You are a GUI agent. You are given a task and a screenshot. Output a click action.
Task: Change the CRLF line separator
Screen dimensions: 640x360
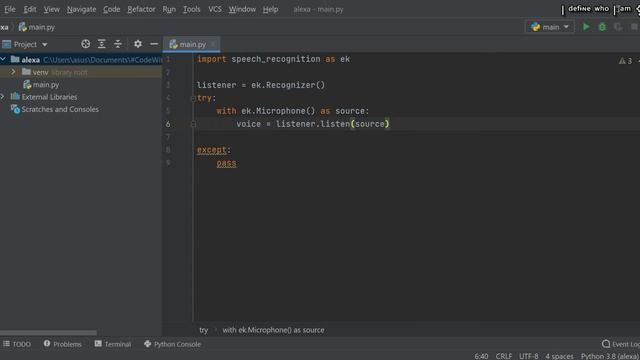(x=504, y=356)
